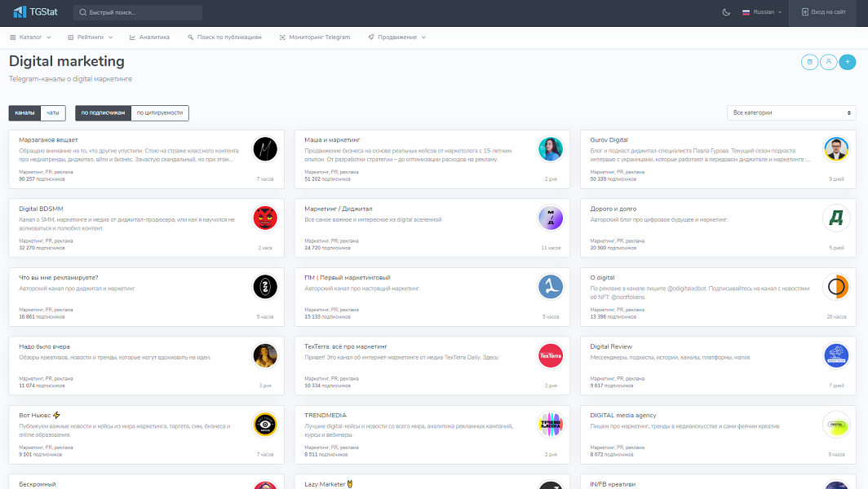
Task: Click Digital marketing page heading
Action: [x=66, y=61]
